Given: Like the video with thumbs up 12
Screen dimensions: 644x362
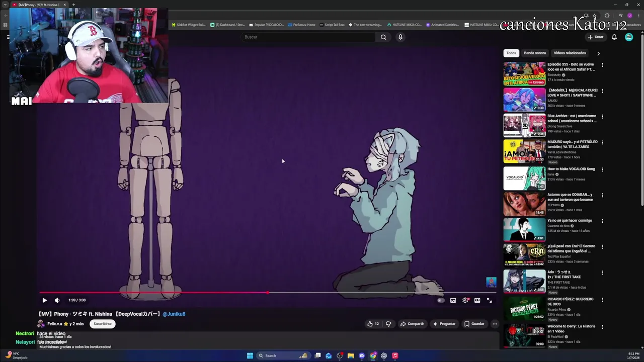Looking at the screenshot, I should click(373, 324).
